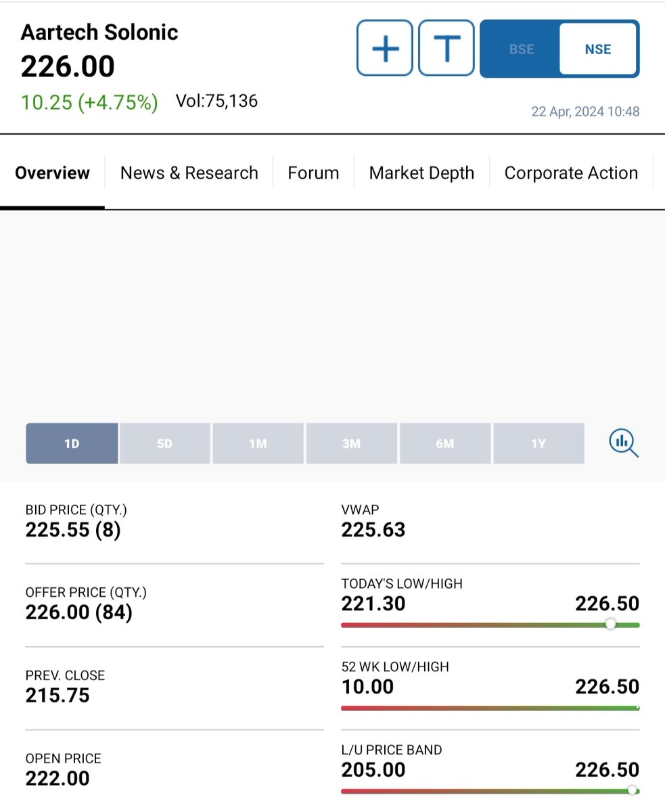
Task: Select the 1M chart range
Action: pos(258,444)
